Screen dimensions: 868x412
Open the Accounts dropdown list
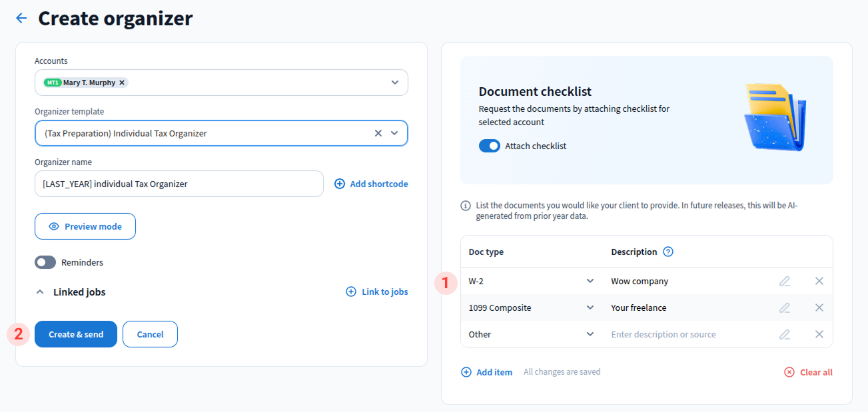tap(394, 83)
